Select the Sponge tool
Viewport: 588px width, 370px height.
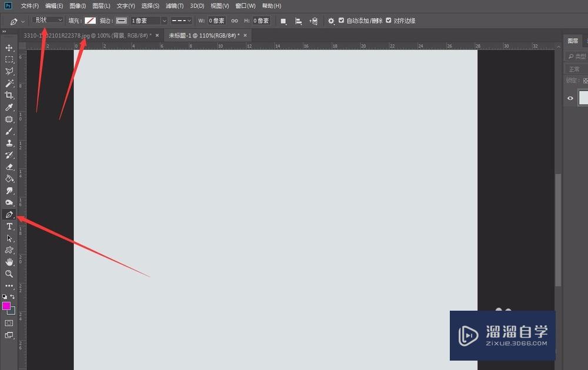[9, 203]
